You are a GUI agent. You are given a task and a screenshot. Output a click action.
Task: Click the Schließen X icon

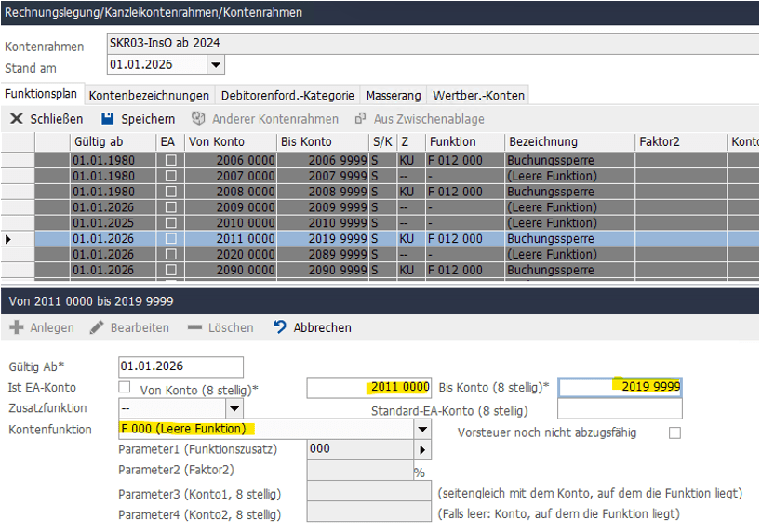16,119
